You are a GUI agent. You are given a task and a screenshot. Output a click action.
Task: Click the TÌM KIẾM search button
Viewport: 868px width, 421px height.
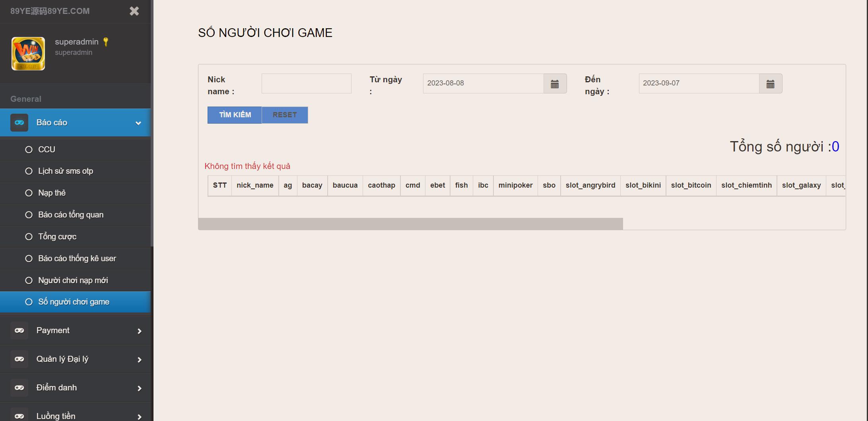(235, 115)
